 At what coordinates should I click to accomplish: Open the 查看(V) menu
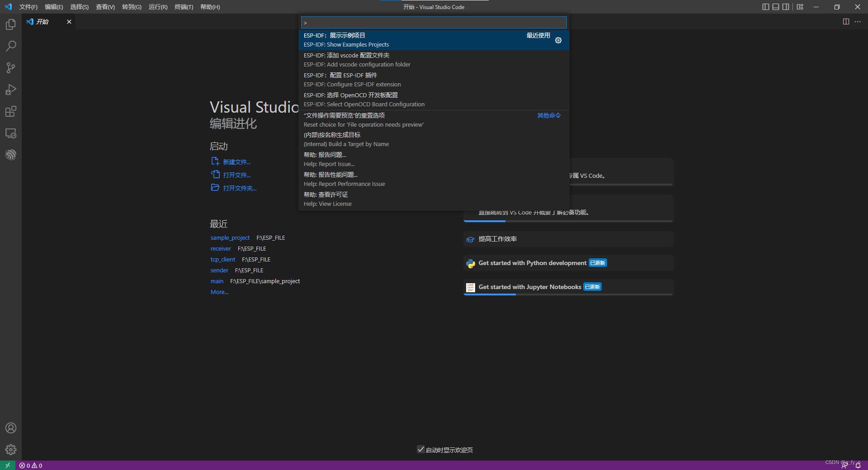tap(105, 7)
